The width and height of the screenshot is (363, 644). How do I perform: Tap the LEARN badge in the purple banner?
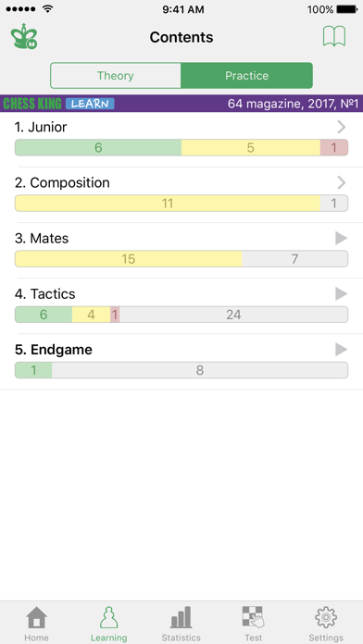tap(90, 104)
